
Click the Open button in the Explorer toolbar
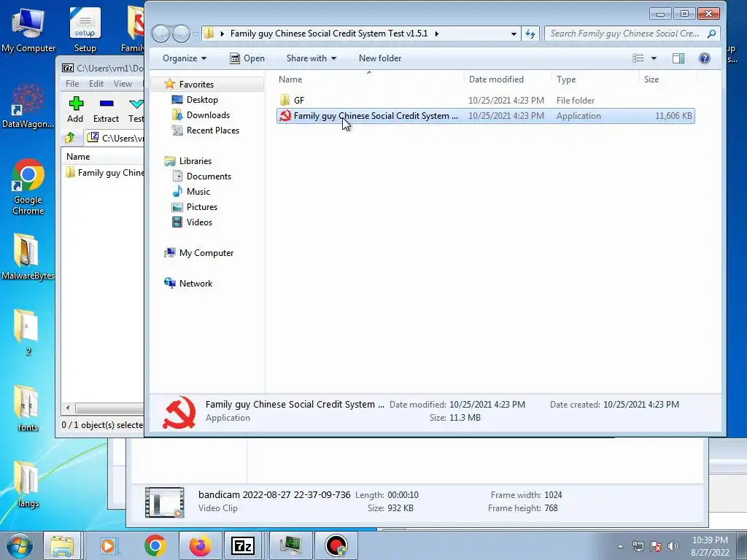coord(247,58)
